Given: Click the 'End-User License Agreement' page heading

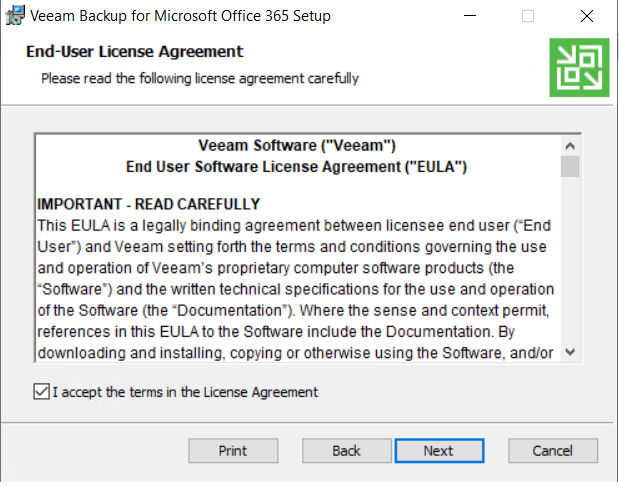Looking at the screenshot, I should click(135, 52).
